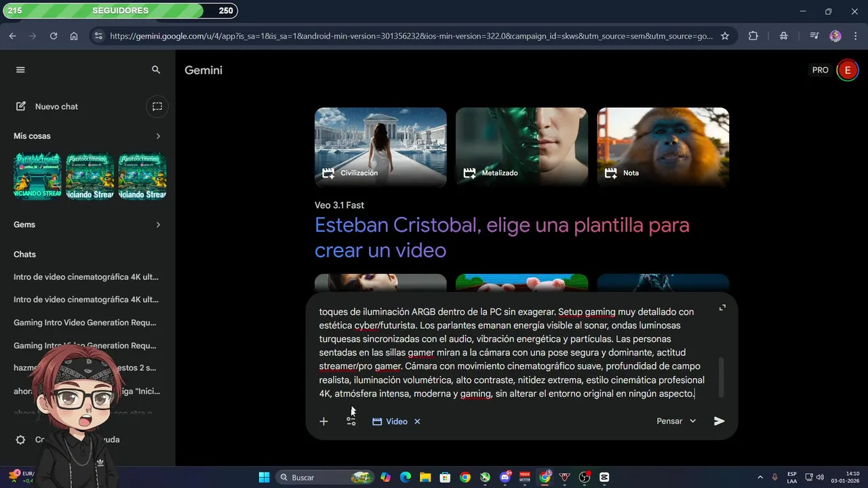The width and height of the screenshot is (868, 488).
Task: Open the tools sliders icon in prompt
Action: 351,422
